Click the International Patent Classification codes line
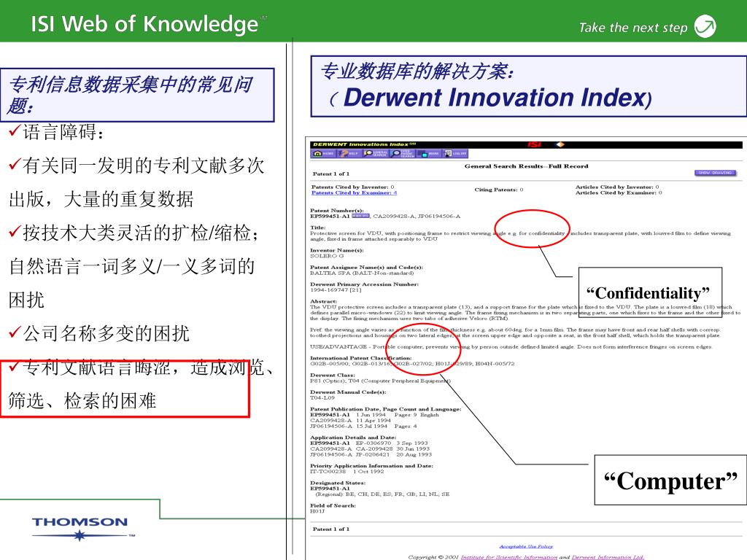Image resolution: width=747 pixels, height=560 pixels. click(412, 364)
